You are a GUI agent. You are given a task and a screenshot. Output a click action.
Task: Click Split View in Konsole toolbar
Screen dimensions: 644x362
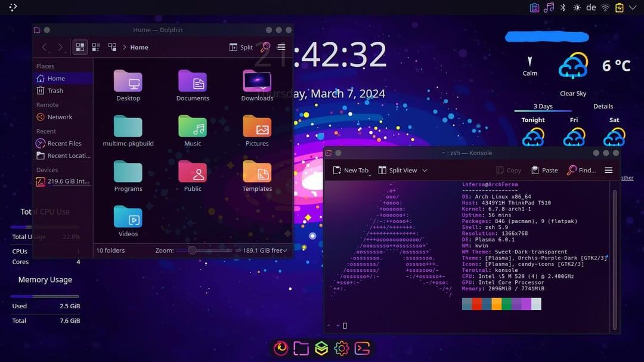[398, 170]
